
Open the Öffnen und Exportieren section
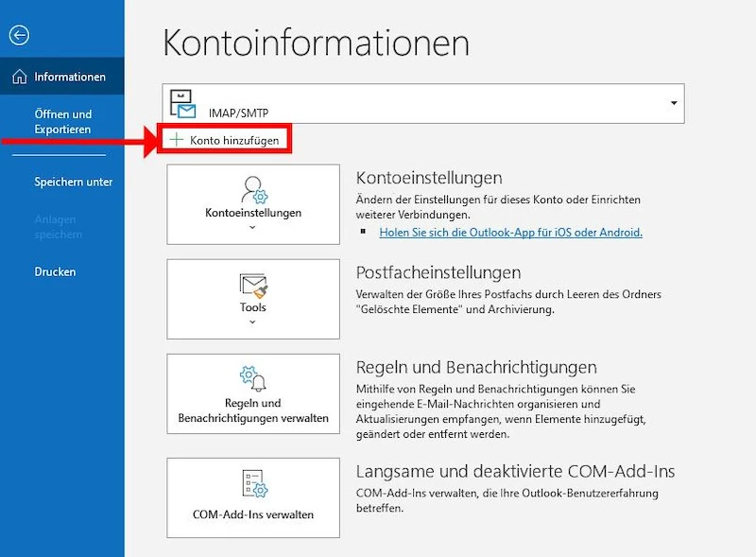tap(62, 122)
